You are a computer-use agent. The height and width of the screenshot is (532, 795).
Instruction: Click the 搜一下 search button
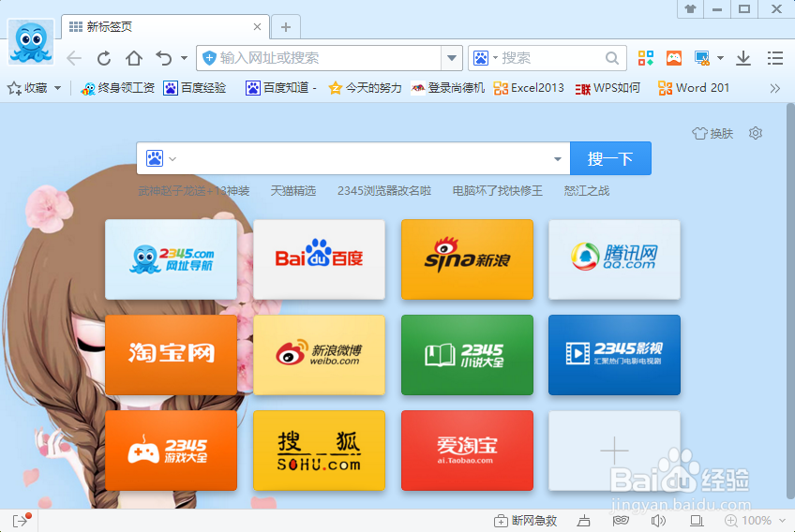(x=610, y=158)
